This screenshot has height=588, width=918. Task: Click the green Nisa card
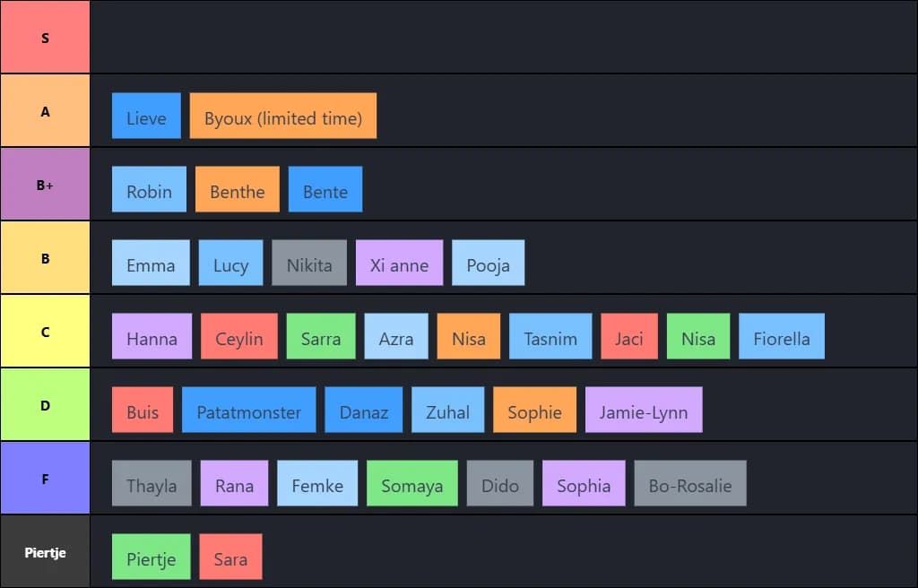tap(697, 337)
